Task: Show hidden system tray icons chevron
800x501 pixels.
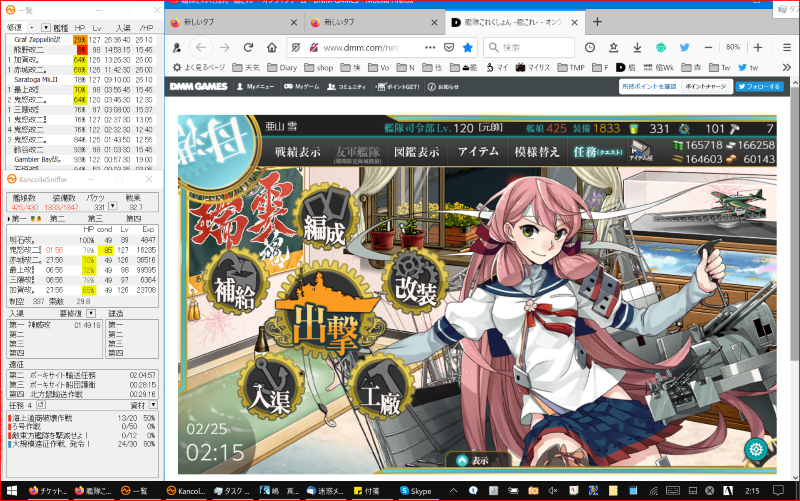Action: pos(453,491)
